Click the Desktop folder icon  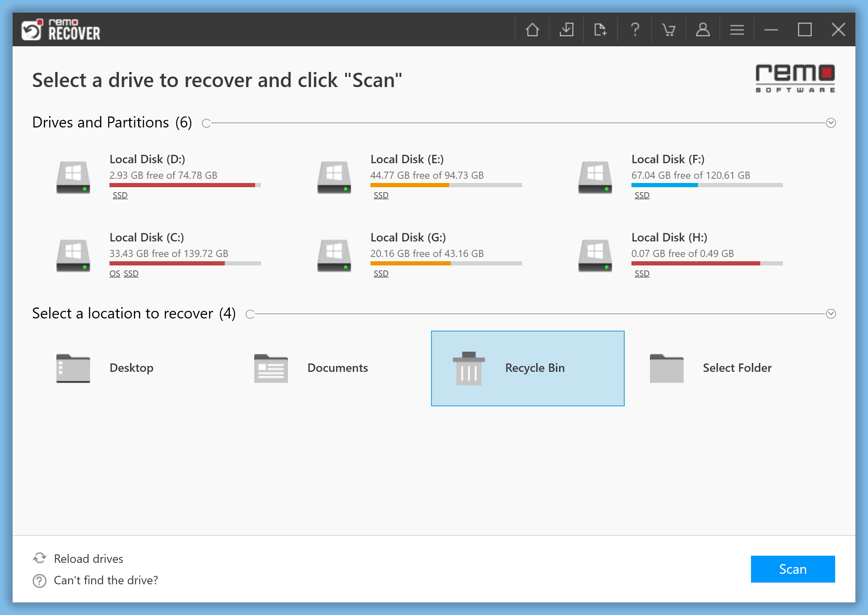73,368
